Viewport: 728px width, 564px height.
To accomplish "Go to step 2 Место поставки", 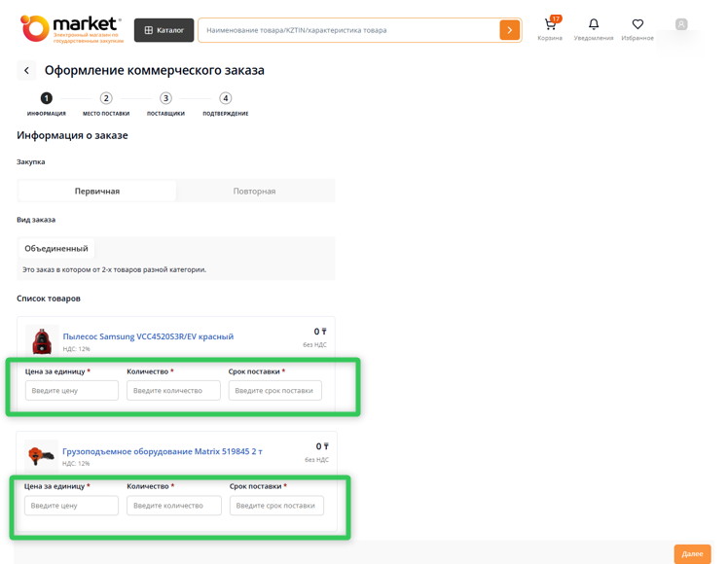I will pyautogui.click(x=106, y=99).
